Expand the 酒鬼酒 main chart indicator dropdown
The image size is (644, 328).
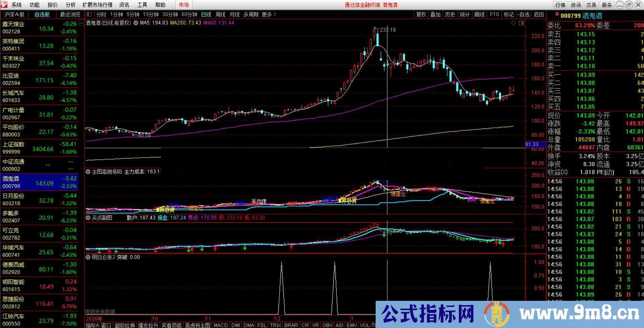coord(136,23)
